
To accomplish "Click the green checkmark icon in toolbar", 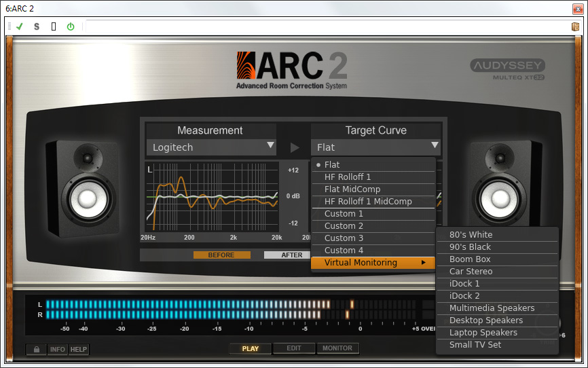I will pyautogui.click(x=20, y=26).
